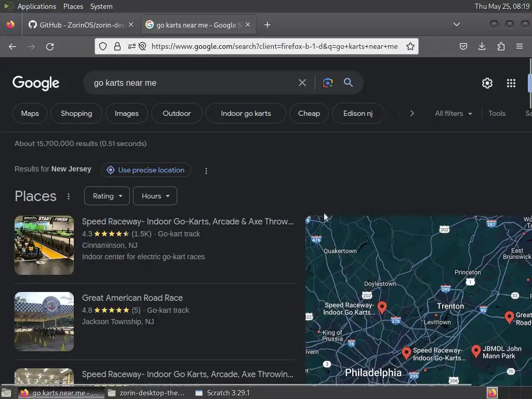532x399 pixels.
Task: Open more options next to Places heading
Action: 69,196
